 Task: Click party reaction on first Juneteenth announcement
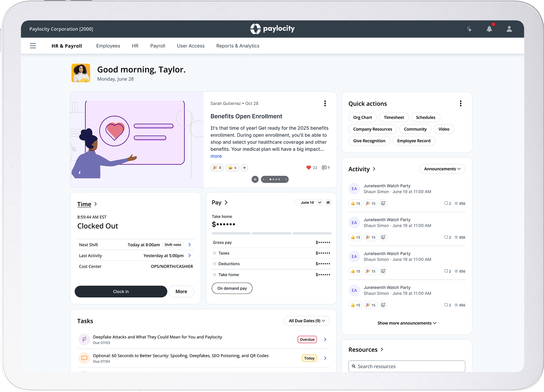pyautogui.click(x=371, y=203)
